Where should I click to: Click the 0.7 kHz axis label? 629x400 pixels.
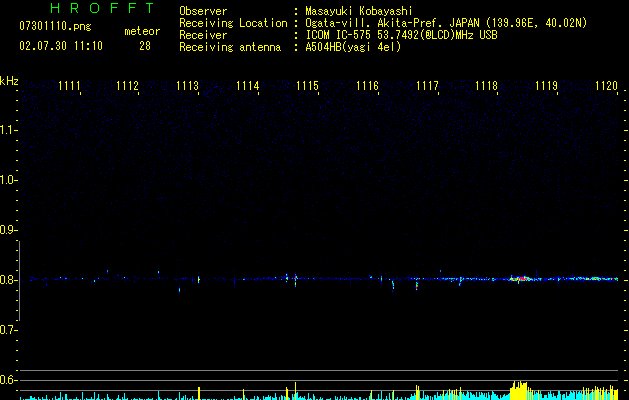pos(7,330)
